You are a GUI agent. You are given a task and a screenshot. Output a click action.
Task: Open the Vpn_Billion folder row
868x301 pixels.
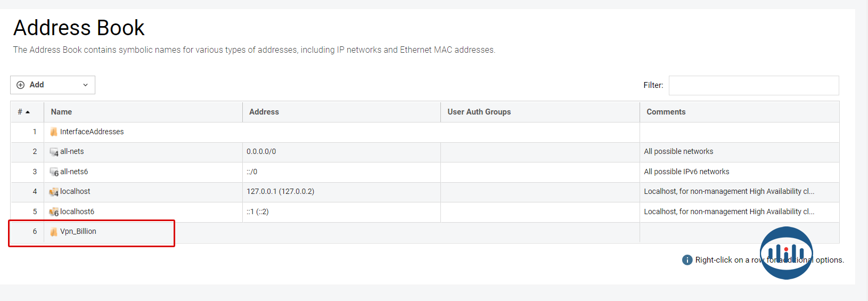(x=78, y=232)
